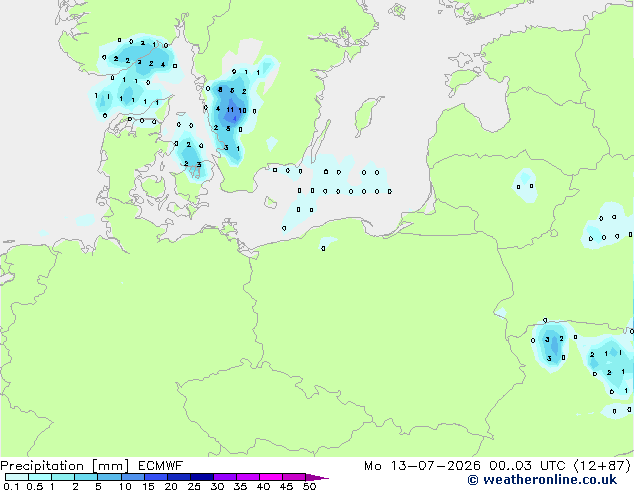634x490 pixels.
Task: Select the legend swatch between 35 and 40
Action: [x=248, y=477]
